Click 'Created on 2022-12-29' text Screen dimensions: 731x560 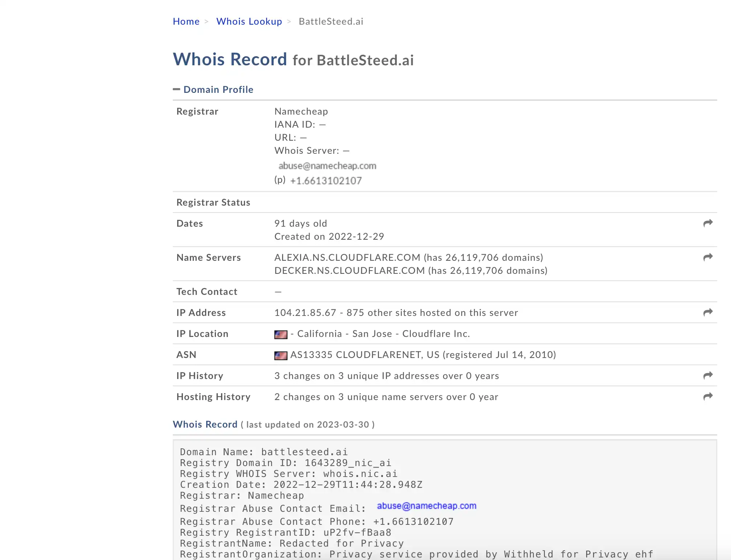click(329, 236)
